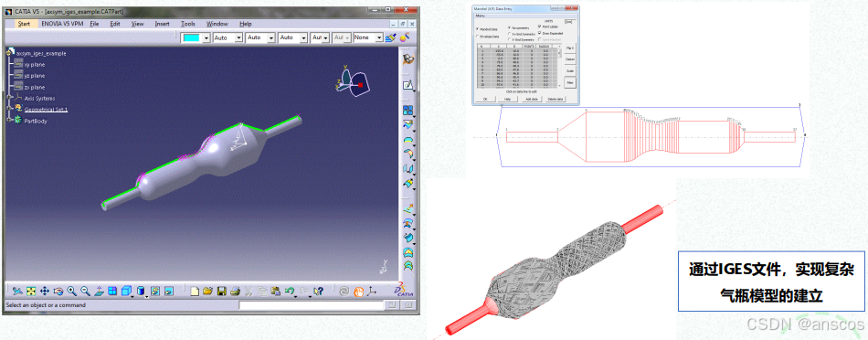Image resolution: width=868 pixels, height=340 pixels.
Task: Click the Painter brush icon on graphic properties bar
Action: tap(391, 37)
